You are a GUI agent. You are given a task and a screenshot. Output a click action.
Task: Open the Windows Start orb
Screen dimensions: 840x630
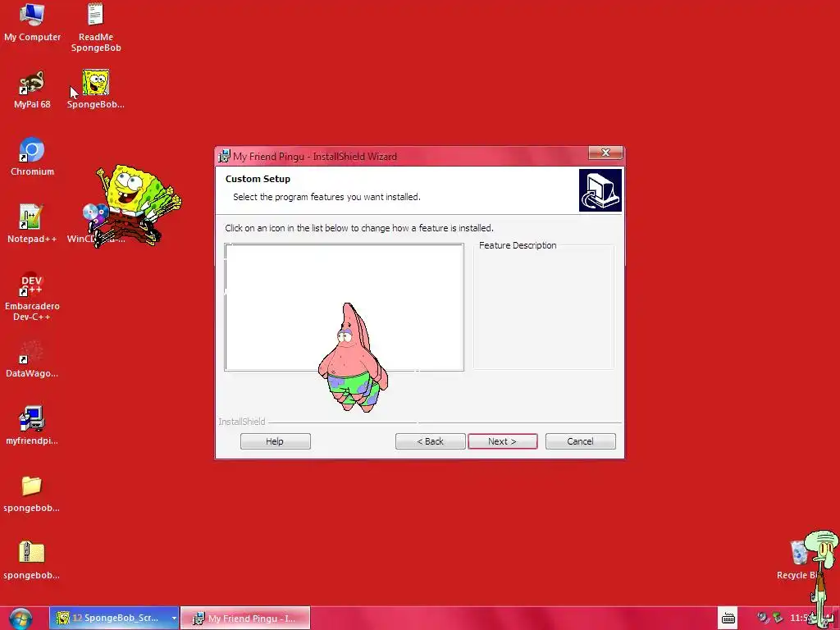pyautogui.click(x=21, y=619)
